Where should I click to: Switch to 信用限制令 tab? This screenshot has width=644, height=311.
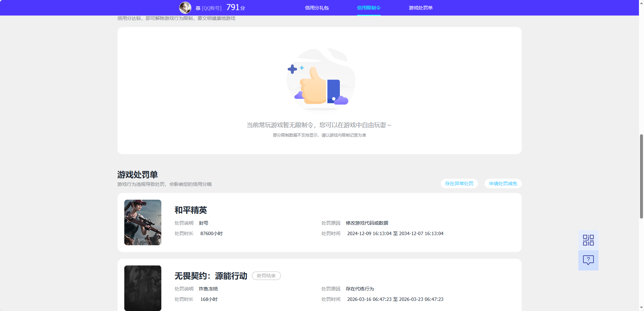click(368, 8)
